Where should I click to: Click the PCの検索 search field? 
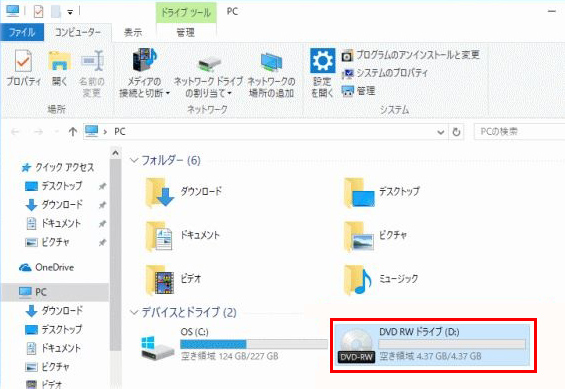519,132
